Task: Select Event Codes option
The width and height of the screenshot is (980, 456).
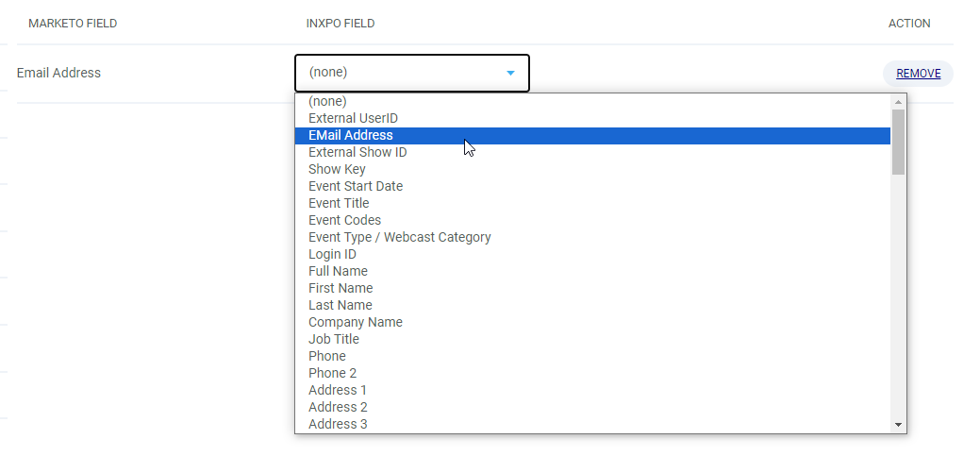Action: [x=592, y=220]
